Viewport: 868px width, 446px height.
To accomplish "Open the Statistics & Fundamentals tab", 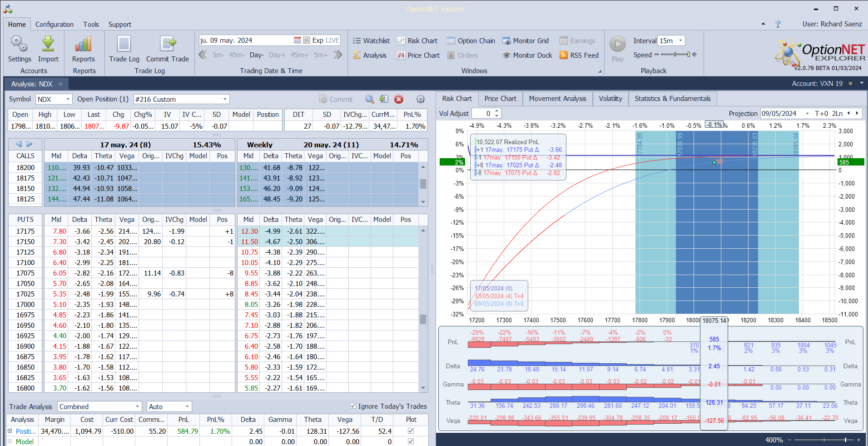I will tap(673, 99).
